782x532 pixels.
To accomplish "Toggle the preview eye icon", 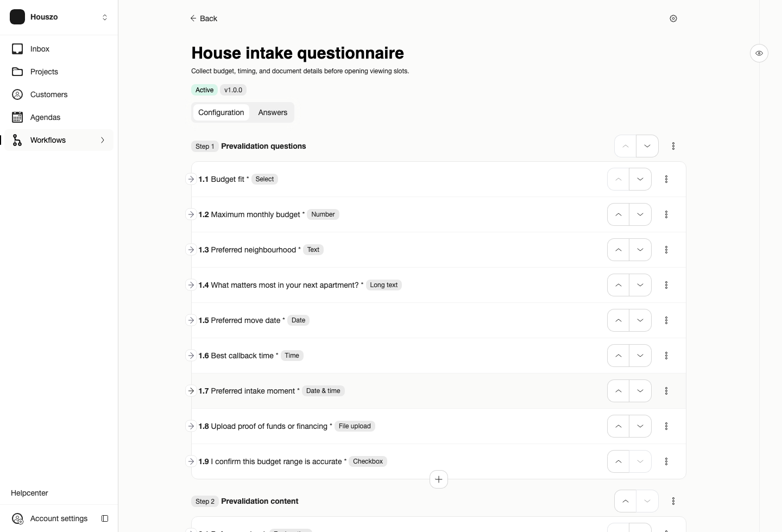I will click(x=759, y=53).
